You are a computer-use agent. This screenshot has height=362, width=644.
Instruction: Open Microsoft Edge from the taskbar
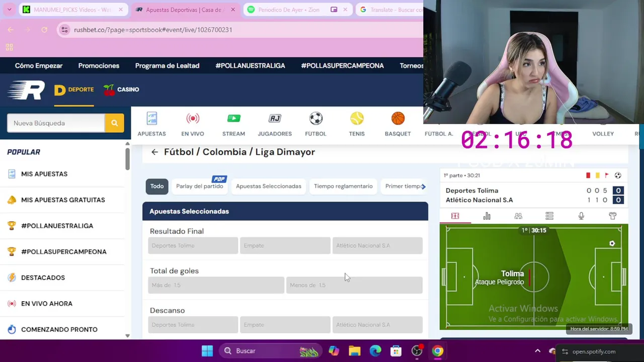pos(375,351)
